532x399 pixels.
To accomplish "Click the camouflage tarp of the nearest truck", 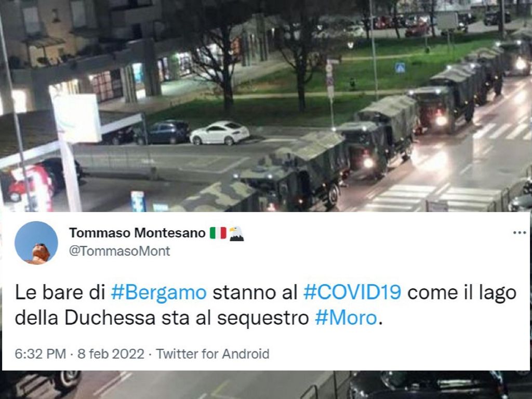I will pyautogui.click(x=217, y=198).
